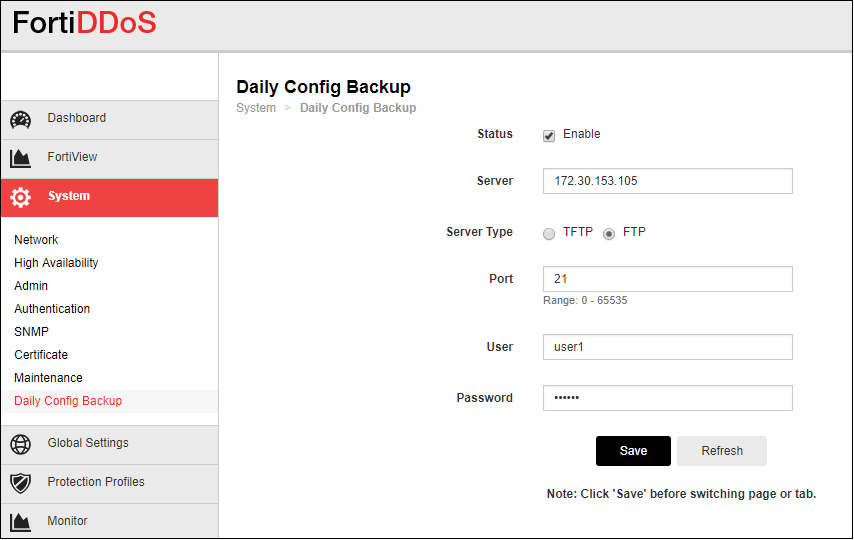This screenshot has width=854, height=540.
Task: Select the FTP server type radio button
Action: pyautogui.click(x=609, y=234)
